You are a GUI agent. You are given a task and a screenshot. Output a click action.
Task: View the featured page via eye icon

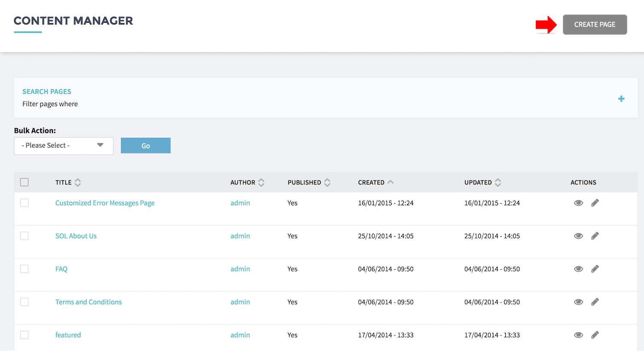(x=578, y=335)
